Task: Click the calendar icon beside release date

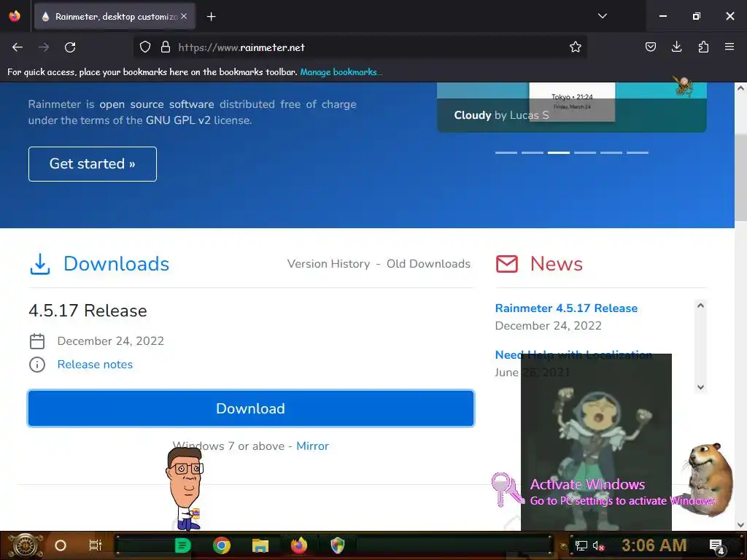Action: coord(37,341)
